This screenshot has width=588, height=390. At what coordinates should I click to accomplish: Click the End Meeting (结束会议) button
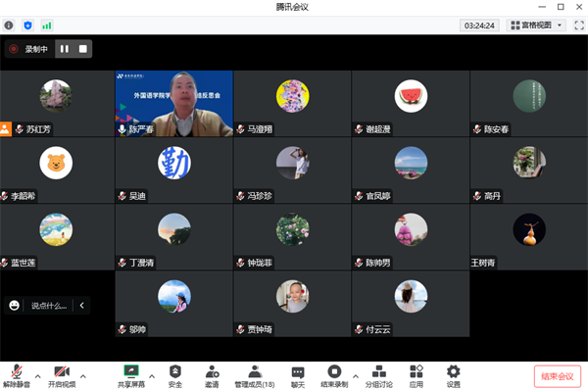558,376
